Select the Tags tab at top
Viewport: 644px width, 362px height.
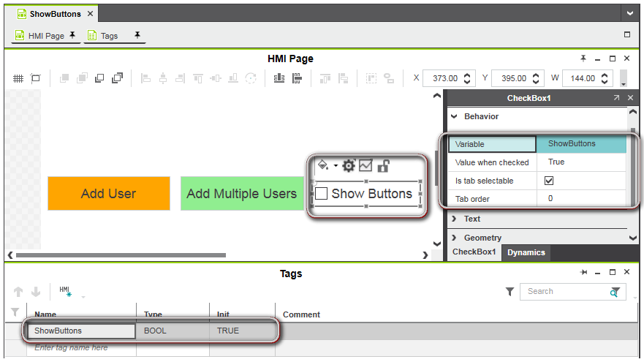pos(109,35)
